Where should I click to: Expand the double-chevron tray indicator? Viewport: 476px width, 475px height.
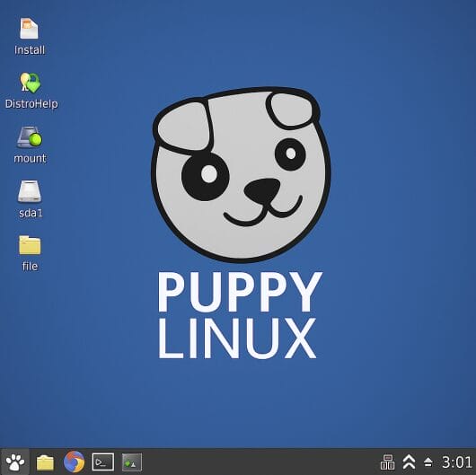point(409,462)
